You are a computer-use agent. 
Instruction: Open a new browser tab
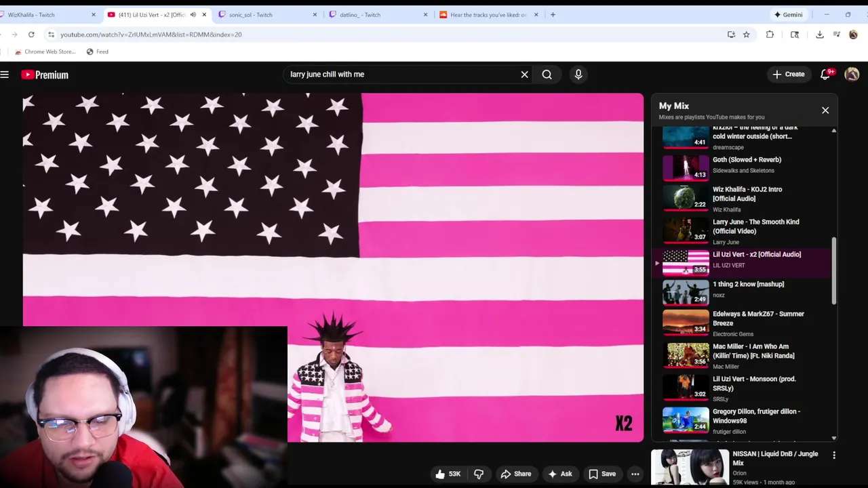(553, 15)
